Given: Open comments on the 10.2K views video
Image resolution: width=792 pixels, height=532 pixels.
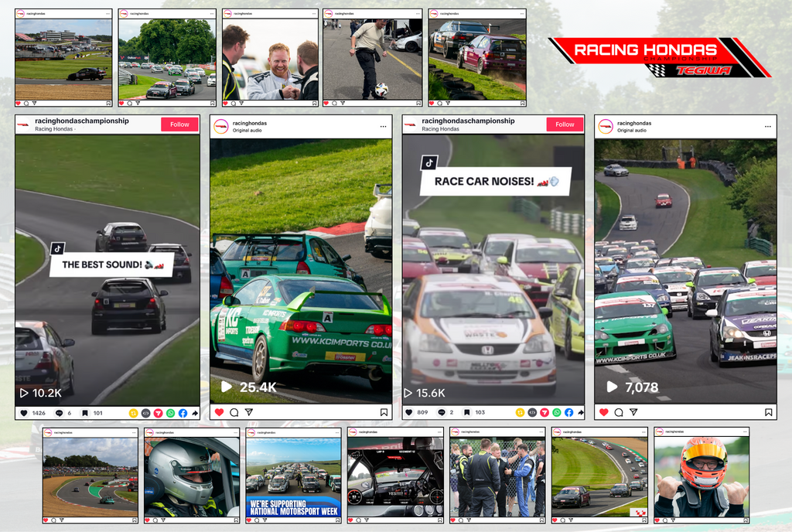Looking at the screenshot, I should (x=59, y=413).
